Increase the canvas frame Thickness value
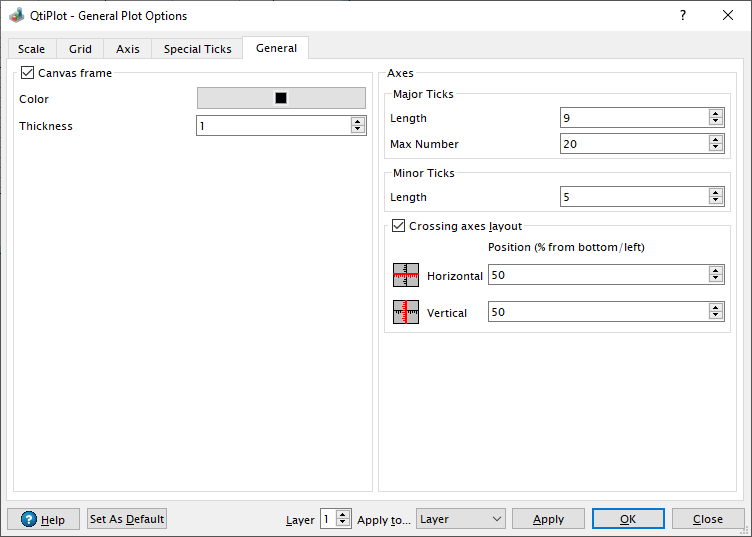Screen dimensions: 752x537 [358, 121]
